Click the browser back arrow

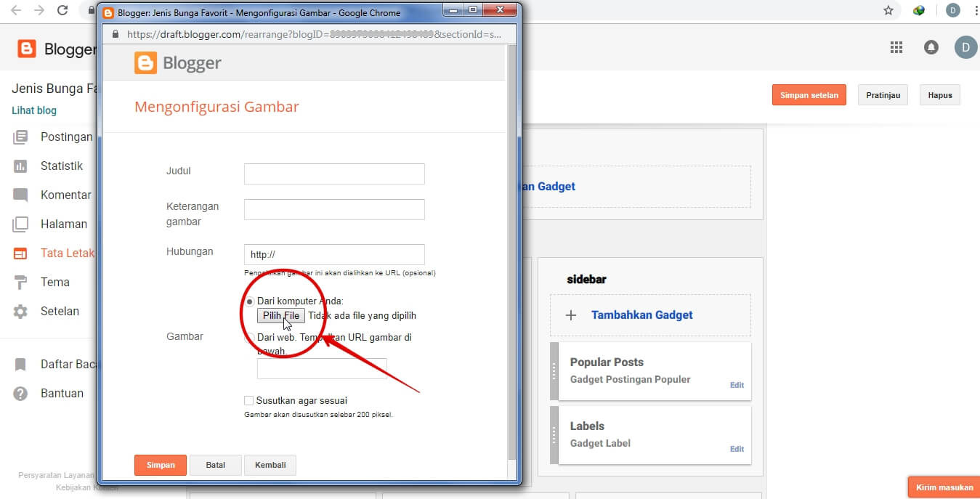[16, 10]
